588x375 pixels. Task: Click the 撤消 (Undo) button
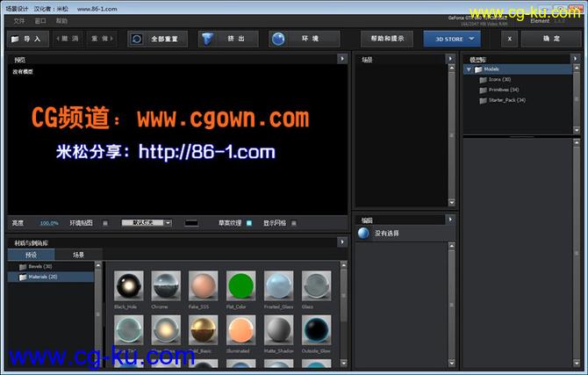68,39
